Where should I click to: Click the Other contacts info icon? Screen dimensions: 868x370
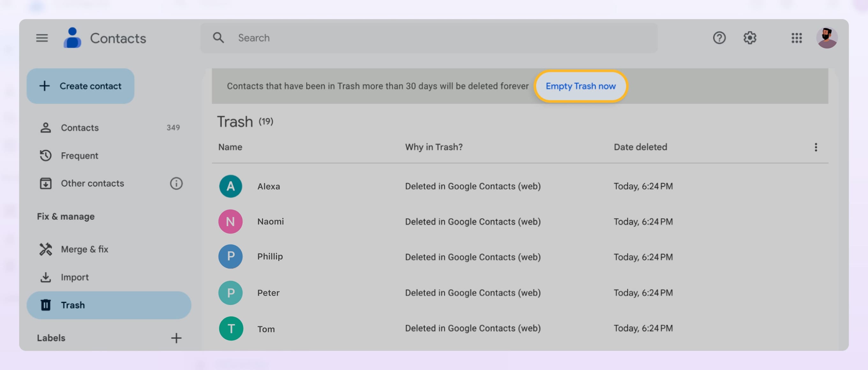tap(176, 183)
